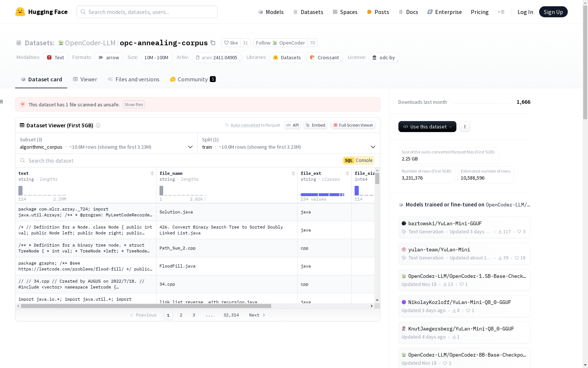Image resolution: width=588 pixels, height=368 pixels.
Task: Click the Sign Up button
Action: pyautogui.click(x=553, y=12)
